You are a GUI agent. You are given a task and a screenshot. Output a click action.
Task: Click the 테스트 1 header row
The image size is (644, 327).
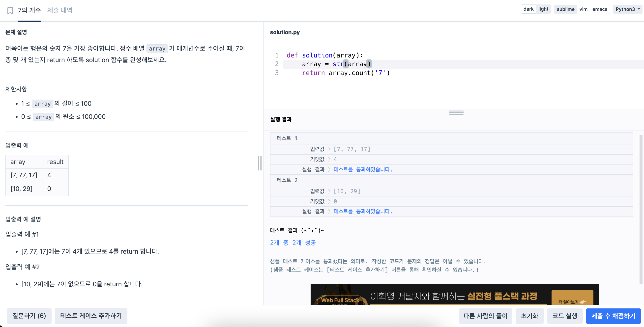coord(451,138)
